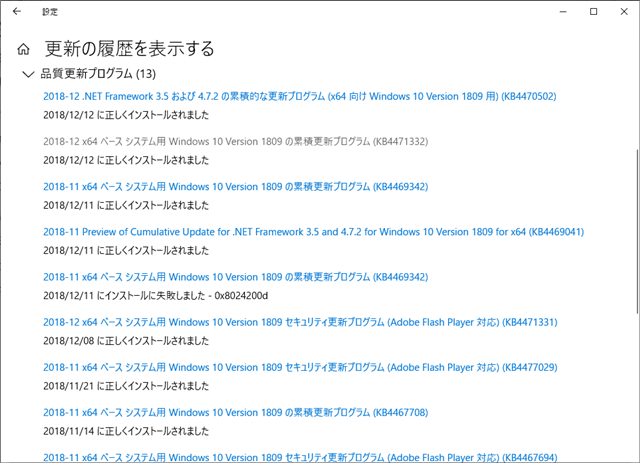The width and height of the screenshot is (640, 463).
Task: Click the vertical scrollbar thumb
Action: click(x=637, y=232)
